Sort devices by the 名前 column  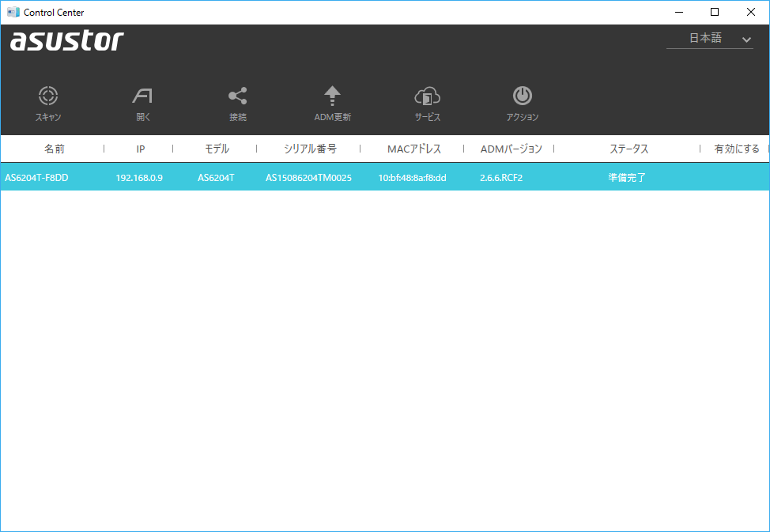click(x=52, y=149)
